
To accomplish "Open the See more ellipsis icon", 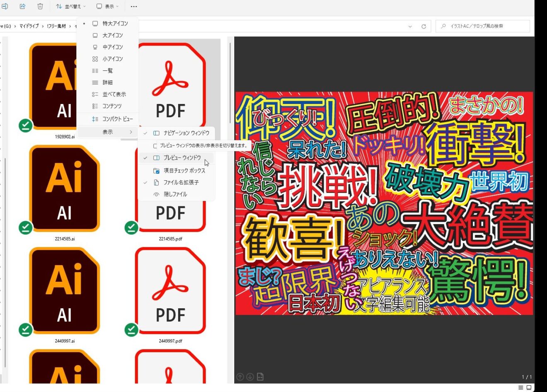I will (134, 6).
